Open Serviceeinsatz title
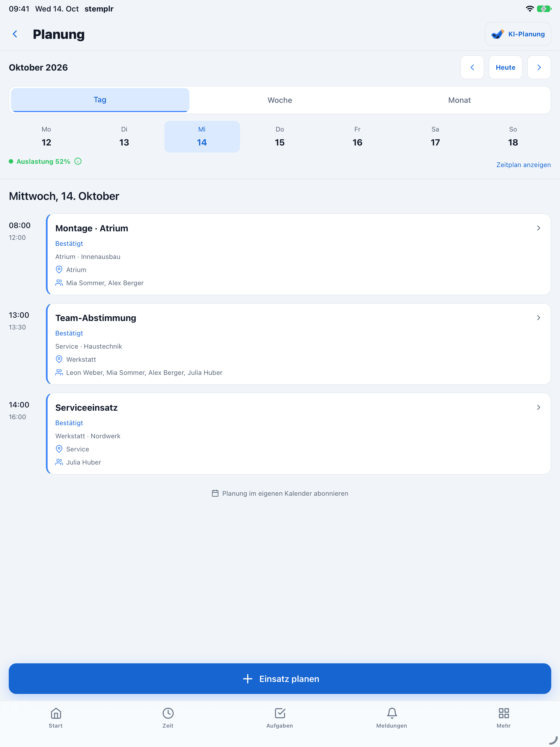 point(86,408)
